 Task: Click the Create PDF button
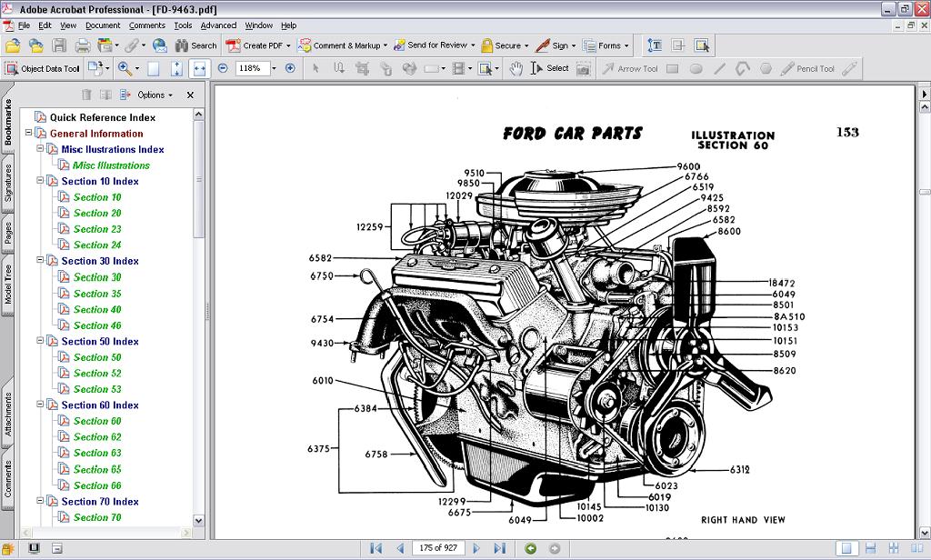click(260, 45)
